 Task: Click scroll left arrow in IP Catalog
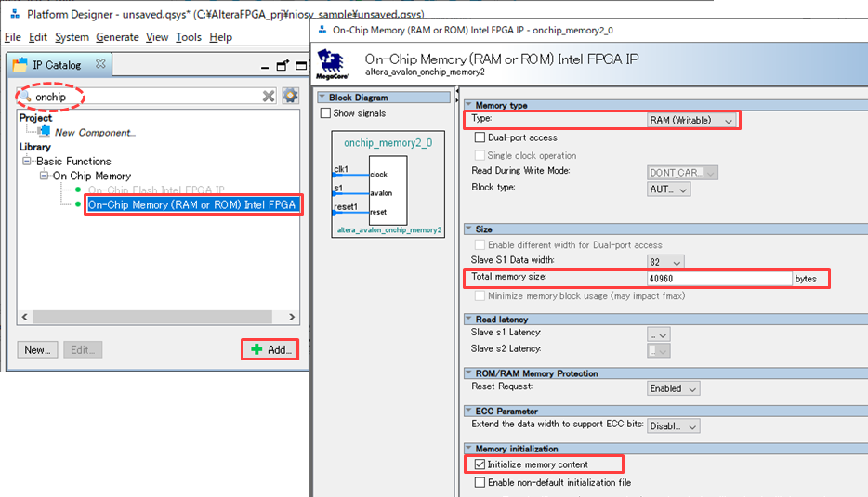[x=24, y=317]
